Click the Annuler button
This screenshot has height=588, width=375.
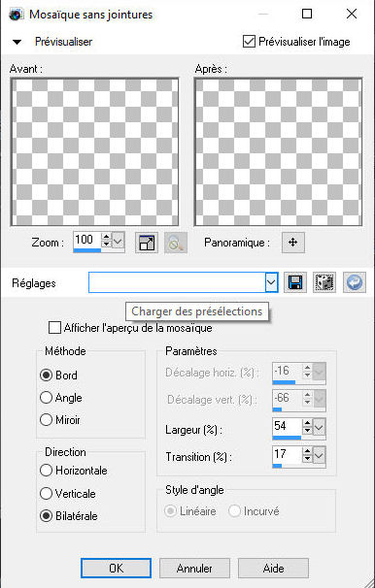point(194,569)
